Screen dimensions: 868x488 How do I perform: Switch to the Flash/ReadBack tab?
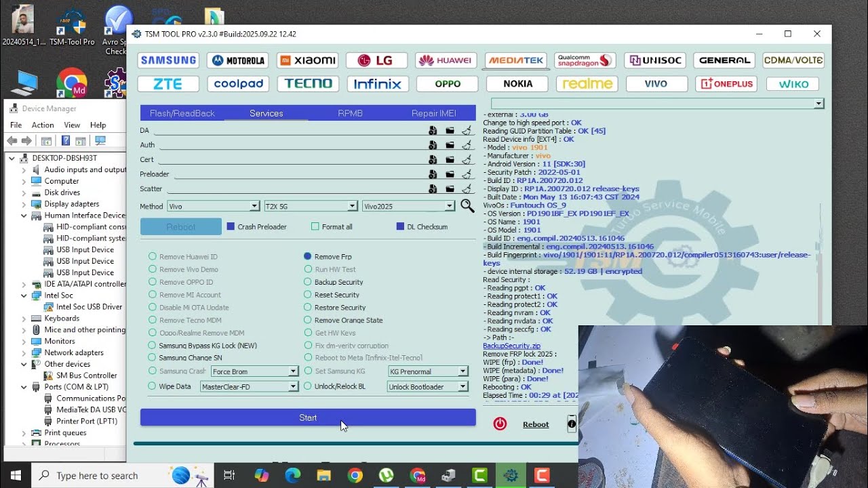coord(182,113)
